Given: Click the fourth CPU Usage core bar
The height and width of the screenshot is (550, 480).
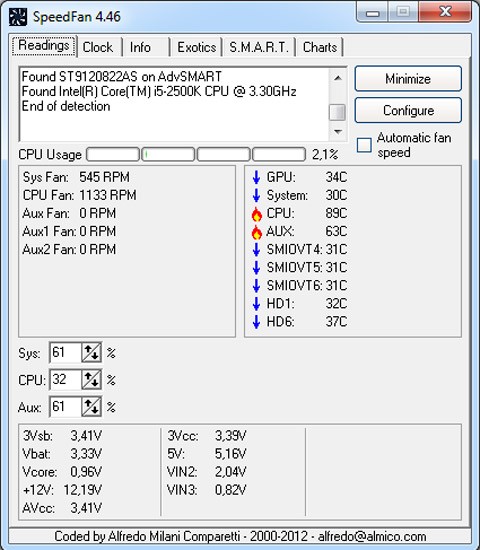Looking at the screenshot, I should [x=279, y=154].
